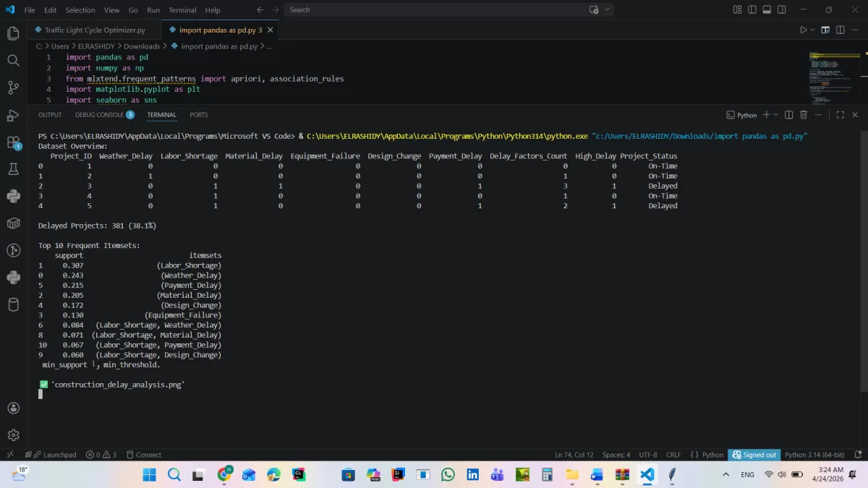The width and height of the screenshot is (868, 488).
Task: Open the Explorer view in activity bar
Action: (13, 33)
